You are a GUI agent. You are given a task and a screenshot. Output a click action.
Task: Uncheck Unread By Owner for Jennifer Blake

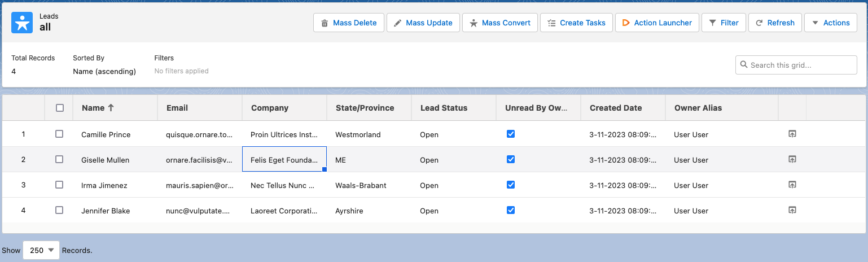(511, 210)
